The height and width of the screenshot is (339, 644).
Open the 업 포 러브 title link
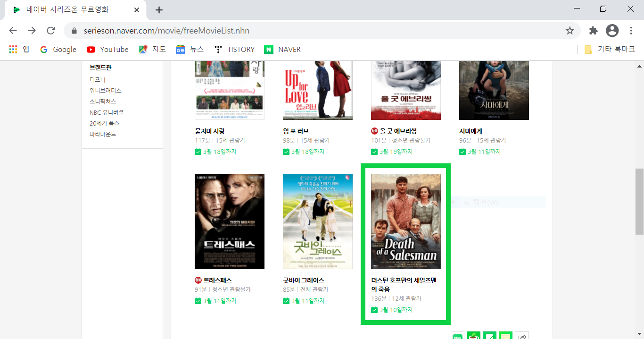pyautogui.click(x=296, y=131)
